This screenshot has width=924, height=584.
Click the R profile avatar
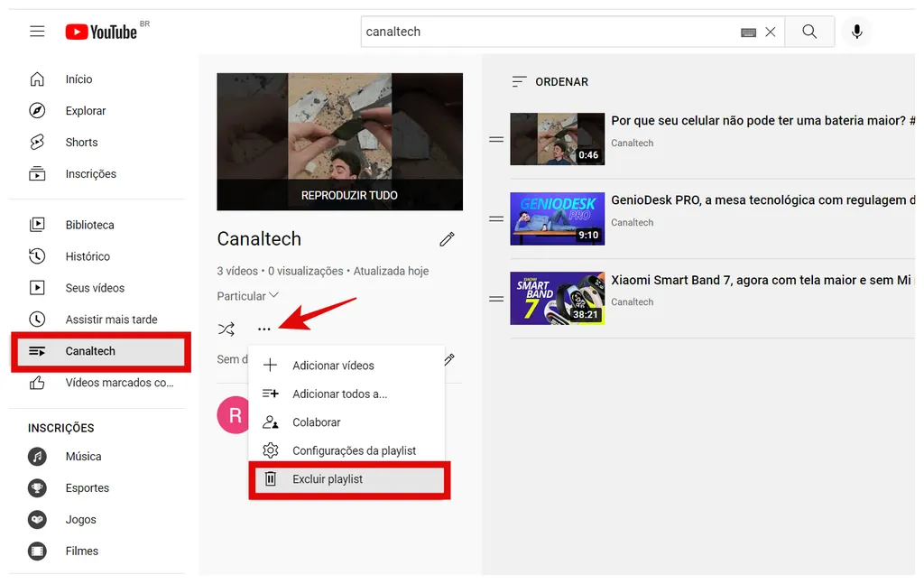[234, 415]
